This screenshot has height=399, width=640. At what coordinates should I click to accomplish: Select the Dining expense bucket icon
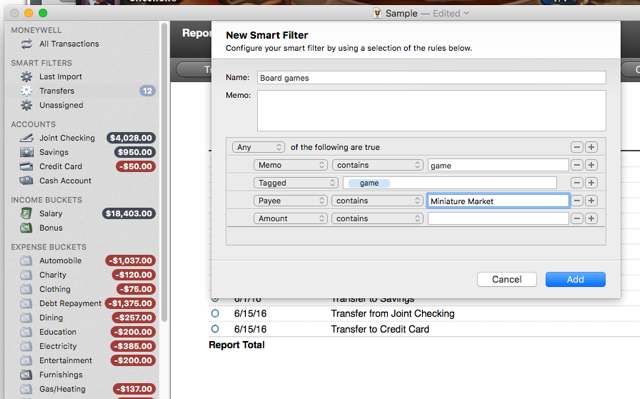pos(26,318)
